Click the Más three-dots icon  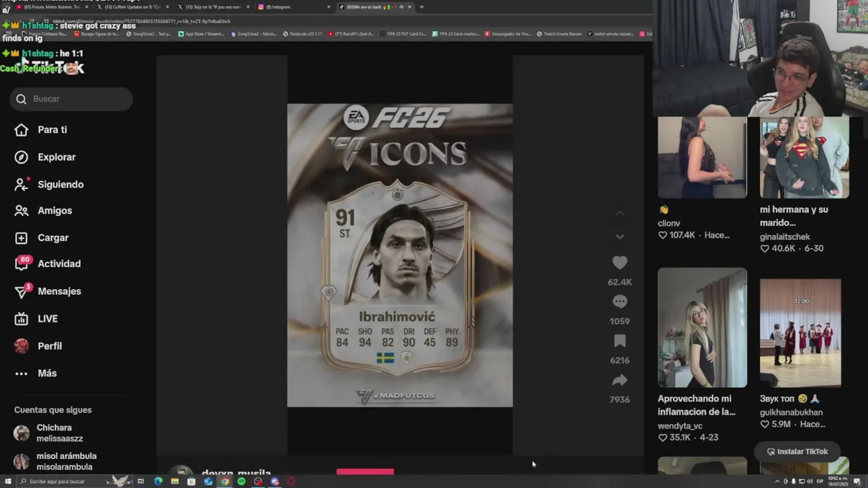[21, 373]
